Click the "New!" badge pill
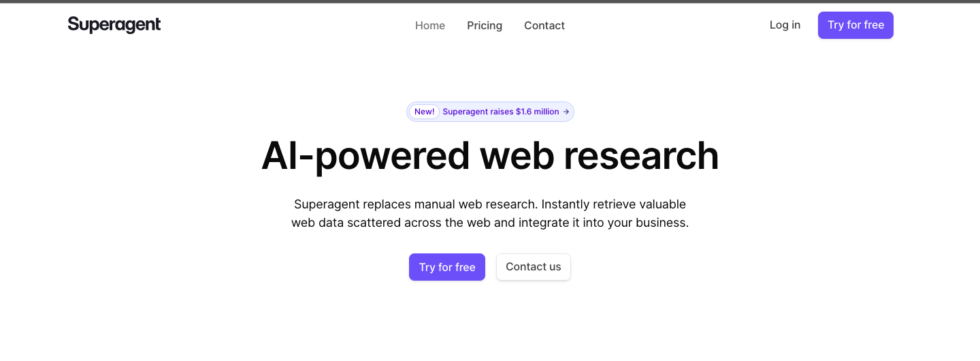 (424, 112)
